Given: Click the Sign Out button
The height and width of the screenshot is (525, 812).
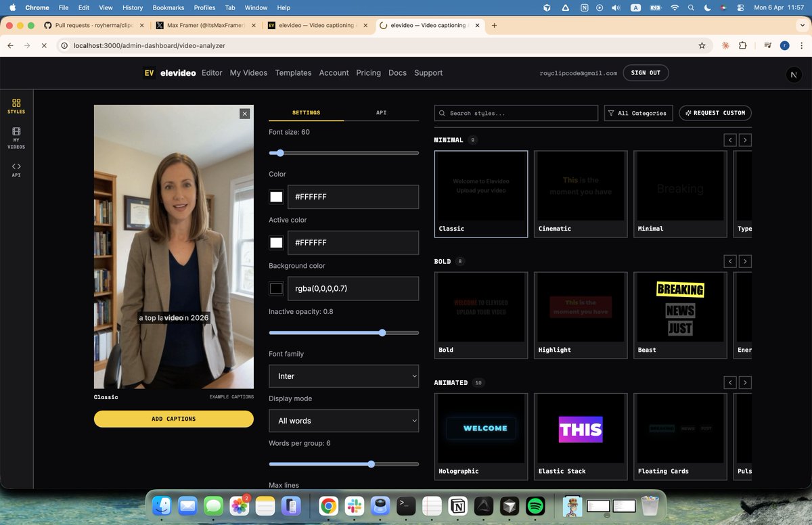Looking at the screenshot, I should coord(646,72).
